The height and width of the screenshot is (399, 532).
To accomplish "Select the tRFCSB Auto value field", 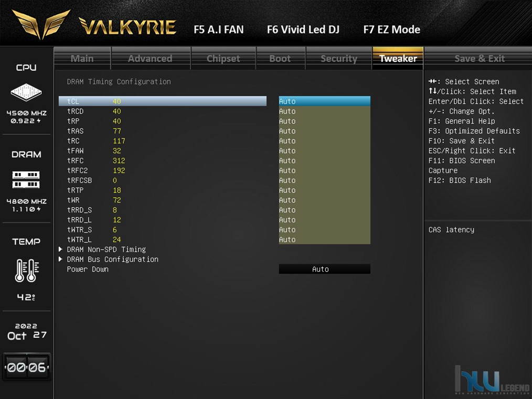I will point(324,180).
